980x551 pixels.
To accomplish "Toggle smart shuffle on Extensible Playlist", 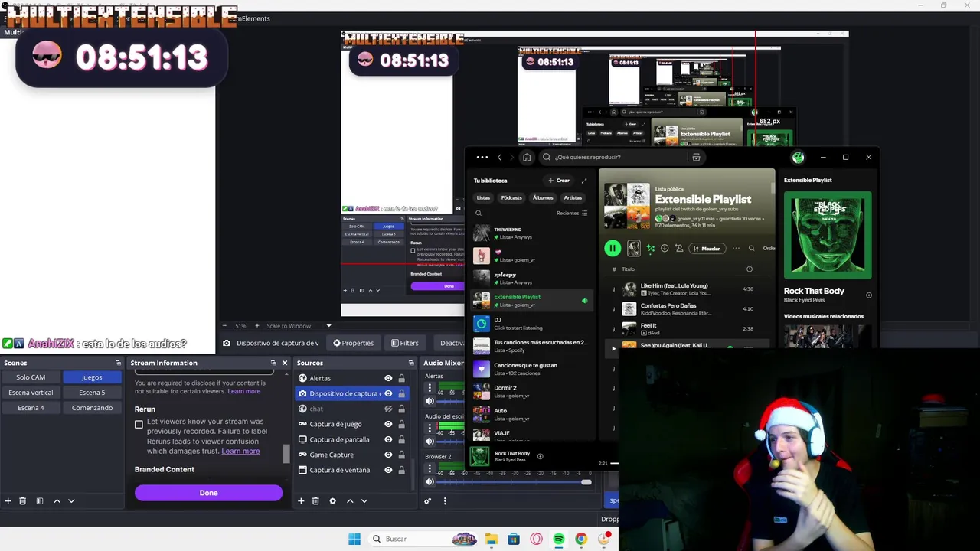I will 650,248.
